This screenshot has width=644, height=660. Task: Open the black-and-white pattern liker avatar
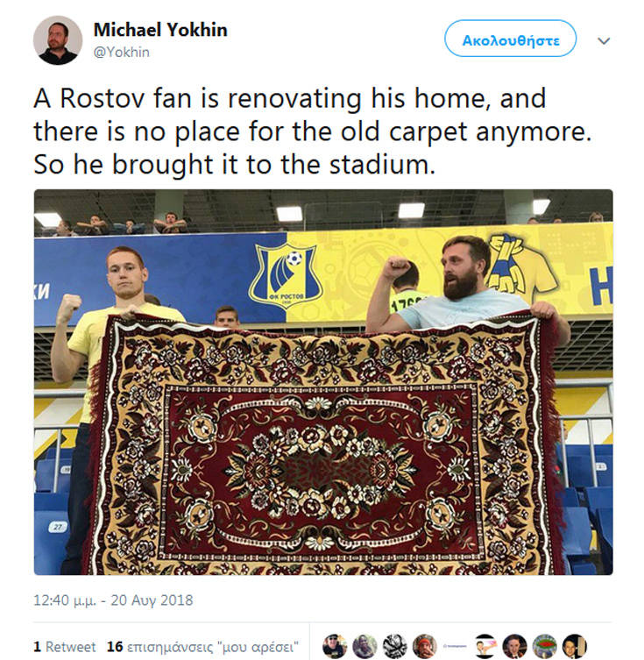click(394, 646)
